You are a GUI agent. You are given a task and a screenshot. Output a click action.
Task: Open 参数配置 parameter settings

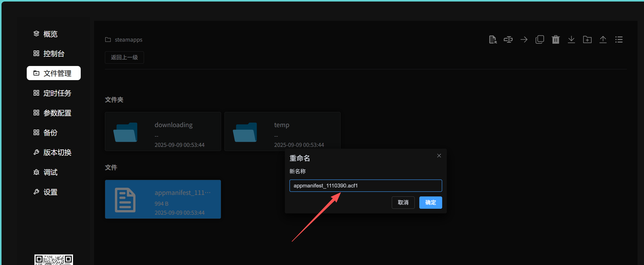pyautogui.click(x=53, y=113)
